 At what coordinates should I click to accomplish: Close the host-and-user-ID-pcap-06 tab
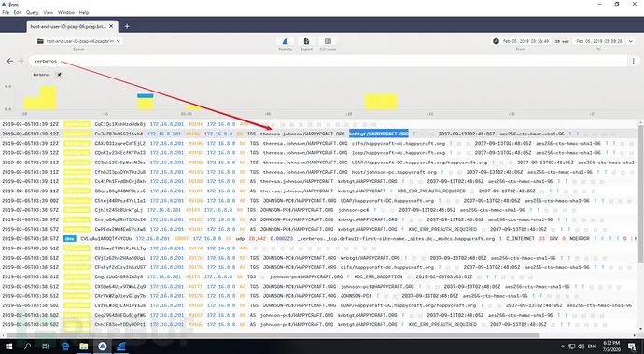111,26
